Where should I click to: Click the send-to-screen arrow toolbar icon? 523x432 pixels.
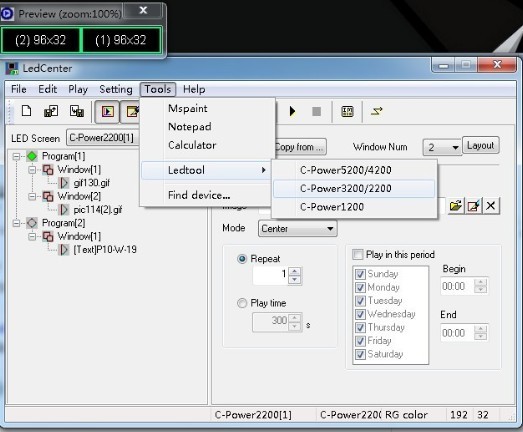pos(377,111)
